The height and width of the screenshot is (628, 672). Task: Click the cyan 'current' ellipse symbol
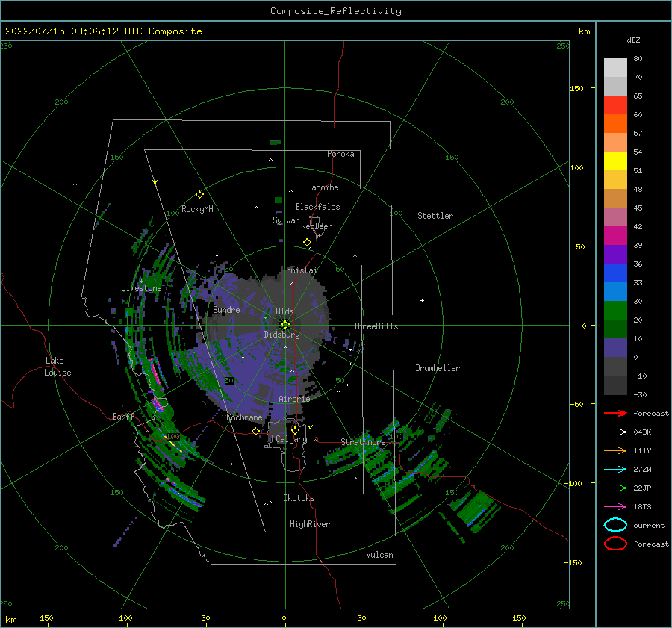tap(615, 525)
